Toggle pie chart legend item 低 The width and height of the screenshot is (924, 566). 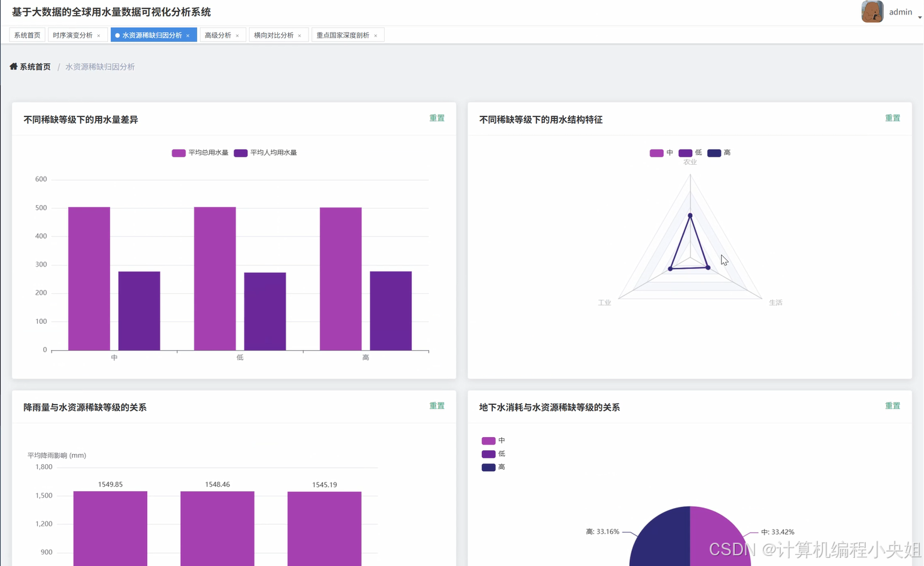tap(493, 454)
